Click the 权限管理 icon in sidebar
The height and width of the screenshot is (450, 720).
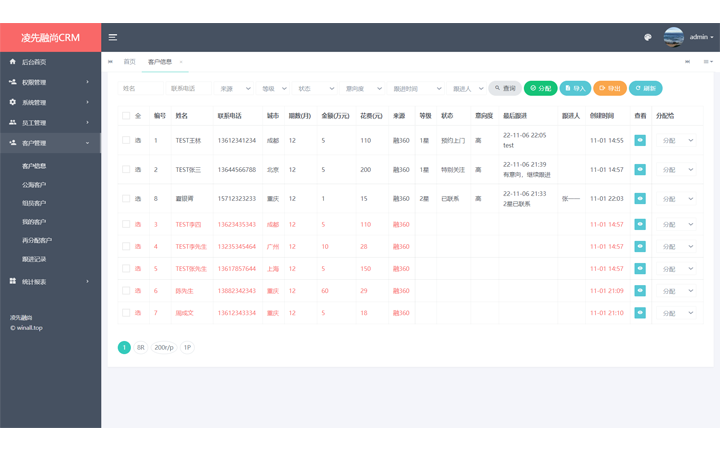coord(12,82)
